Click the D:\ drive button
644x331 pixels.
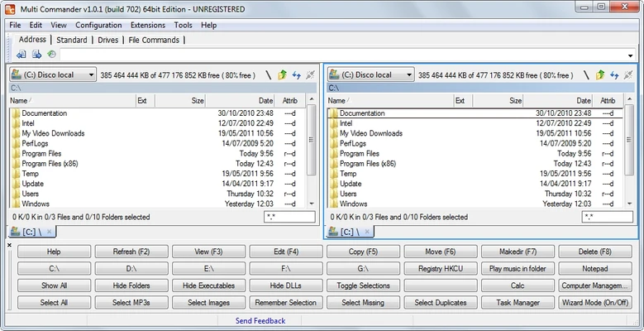[131, 268]
